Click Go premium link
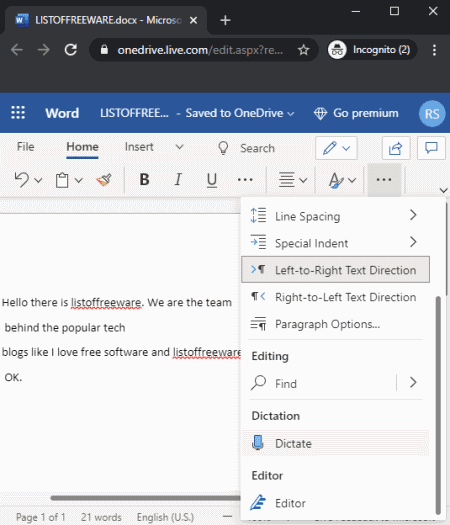450x525 pixels. pos(356,113)
